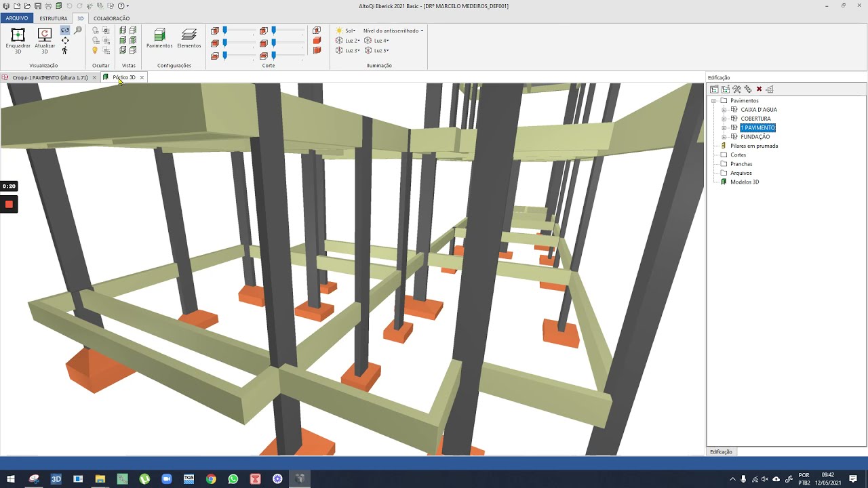Click the red X delete icon in Edificação
868x488 pixels.
click(759, 89)
